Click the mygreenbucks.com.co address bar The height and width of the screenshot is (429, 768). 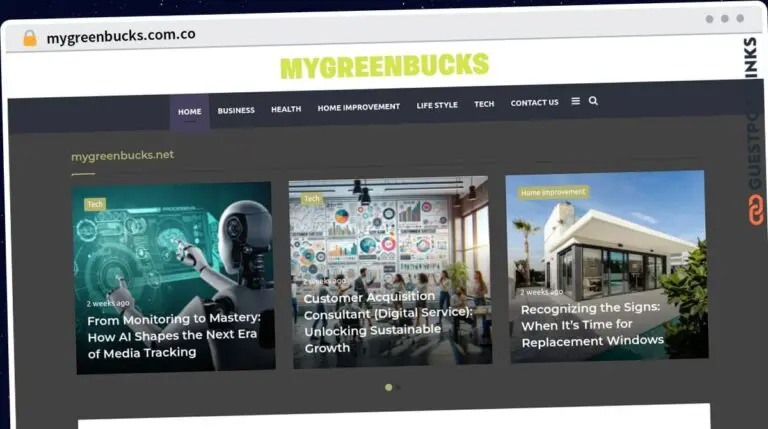(x=121, y=36)
